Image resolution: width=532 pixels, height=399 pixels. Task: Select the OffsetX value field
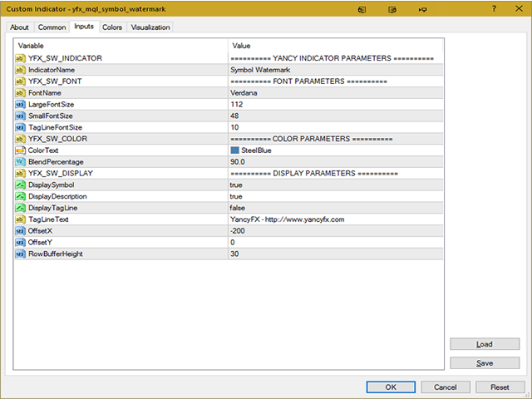(x=336, y=231)
